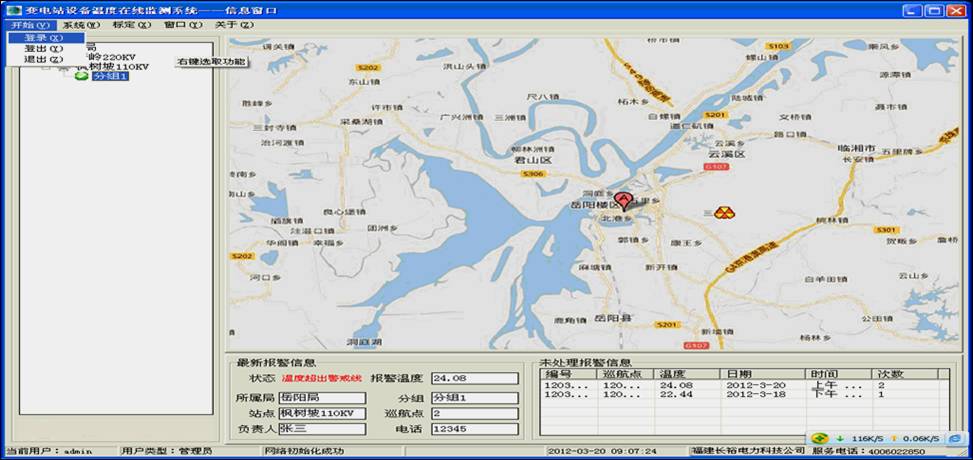Click the 电话 field showing 12345

click(474, 429)
